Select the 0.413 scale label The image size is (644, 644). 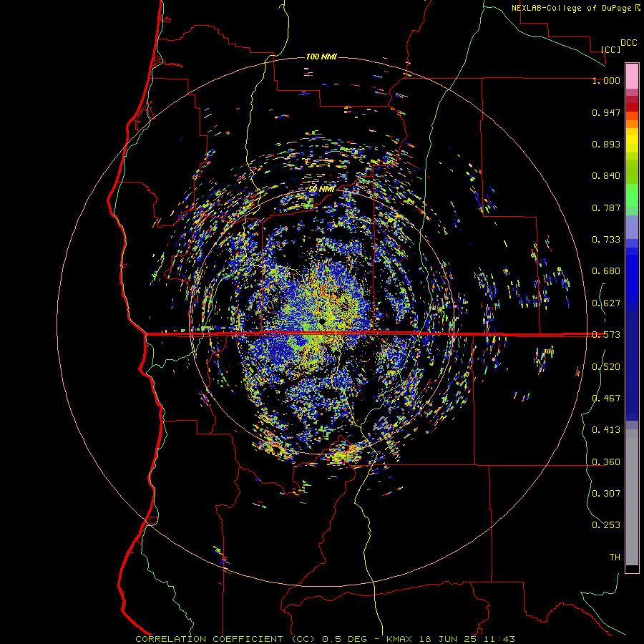pos(606,430)
